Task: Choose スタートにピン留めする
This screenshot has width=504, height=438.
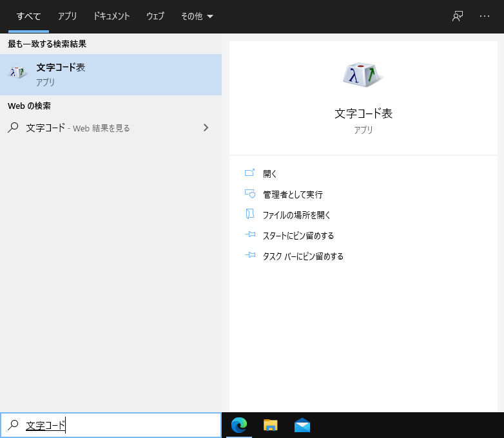Action: pyautogui.click(x=298, y=236)
